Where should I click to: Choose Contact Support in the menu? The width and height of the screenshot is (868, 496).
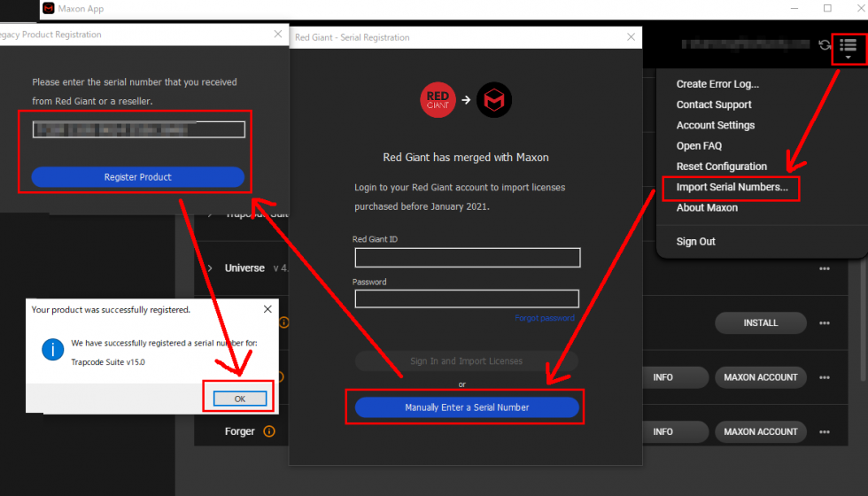point(714,105)
